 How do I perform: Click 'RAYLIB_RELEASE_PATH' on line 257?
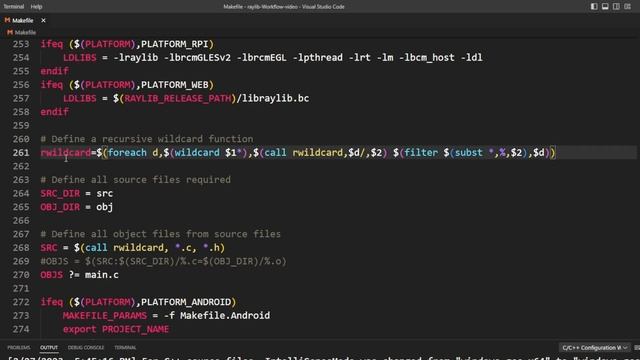click(x=178, y=98)
